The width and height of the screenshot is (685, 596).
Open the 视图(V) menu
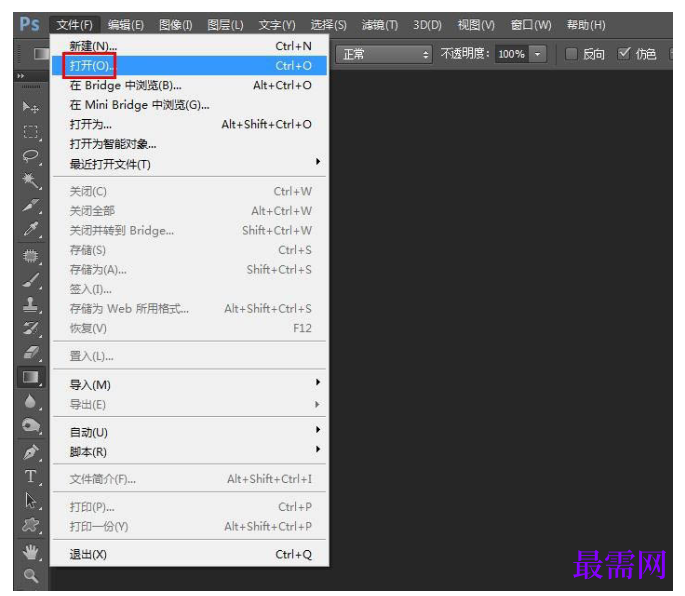pos(476,25)
